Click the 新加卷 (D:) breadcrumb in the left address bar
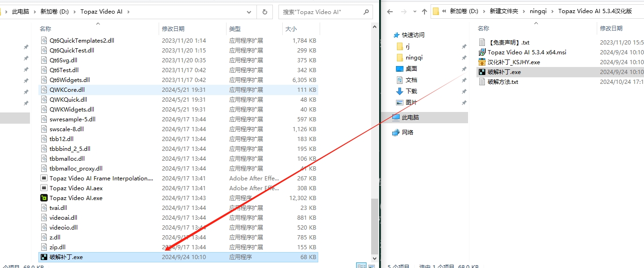This screenshot has width=644, height=268. tap(54, 12)
